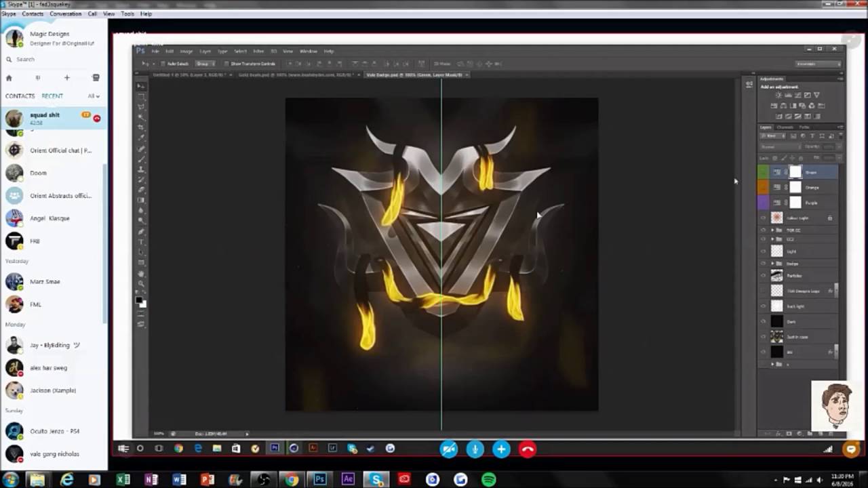This screenshot has width=868, height=488.
Task: Hide the Particles layer
Action: coord(764,276)
